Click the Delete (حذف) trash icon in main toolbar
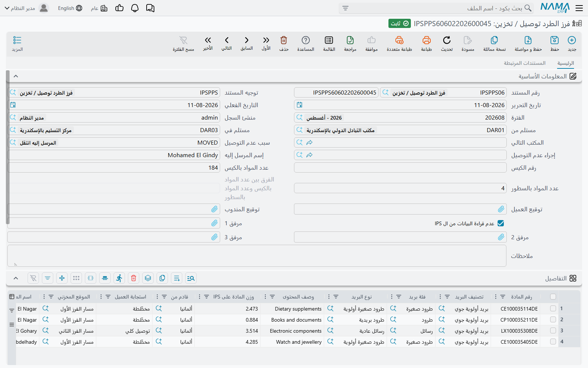 (x=284, y=40)
